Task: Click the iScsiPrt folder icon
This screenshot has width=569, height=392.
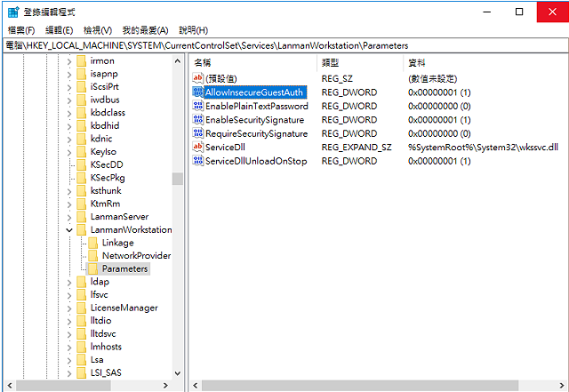Action: tap(82, 87)
